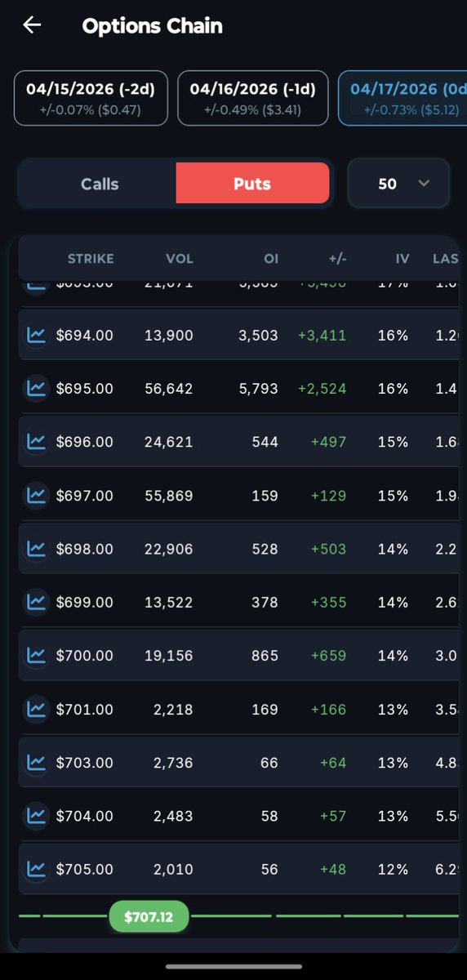Select expiration 04/16/2026 (-1d)

[x=253, y=98]
